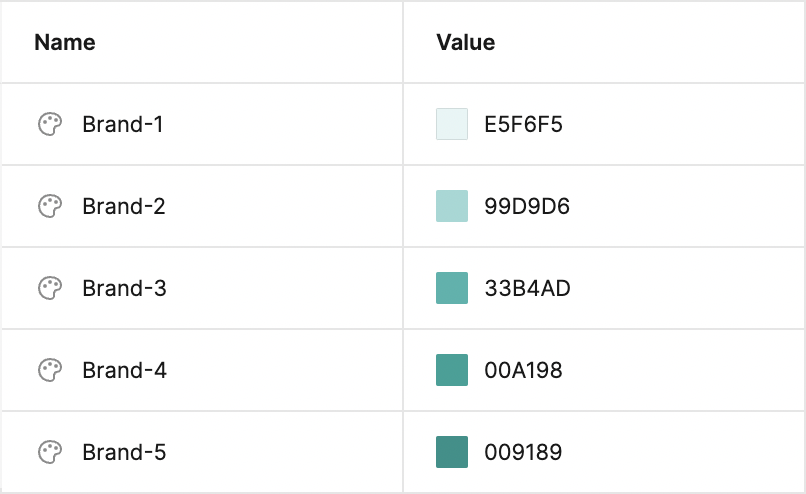Click the Brand-5 variable name
Screen dimensions: 806x494
[x=124, y=453]
